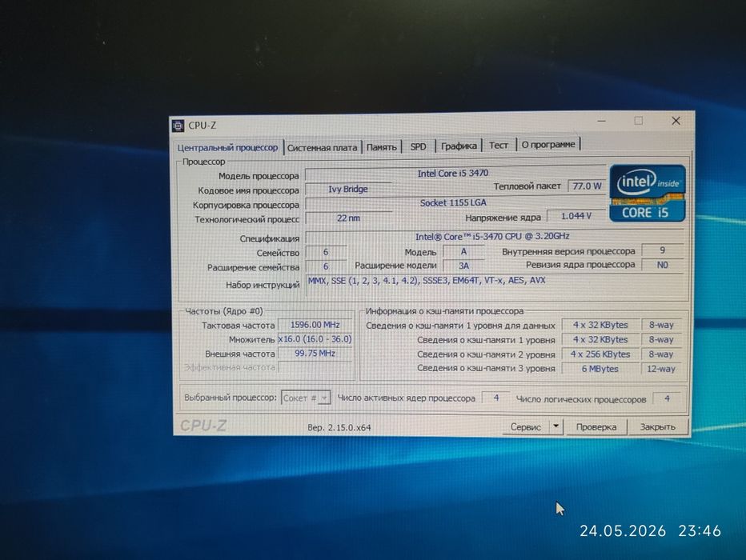
Task: Expand the Сервис dropdown arrow
Action: (555, 426)
